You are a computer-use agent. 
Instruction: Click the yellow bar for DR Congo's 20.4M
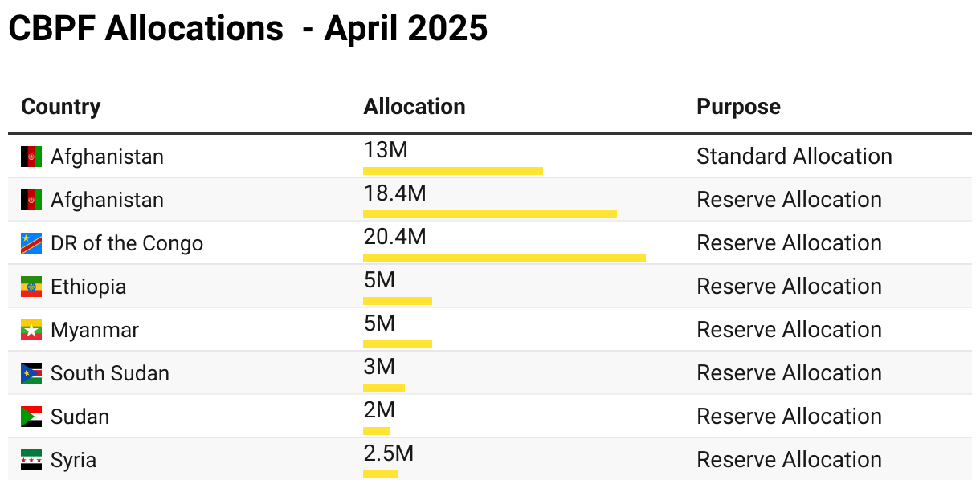tap(504, 258)
